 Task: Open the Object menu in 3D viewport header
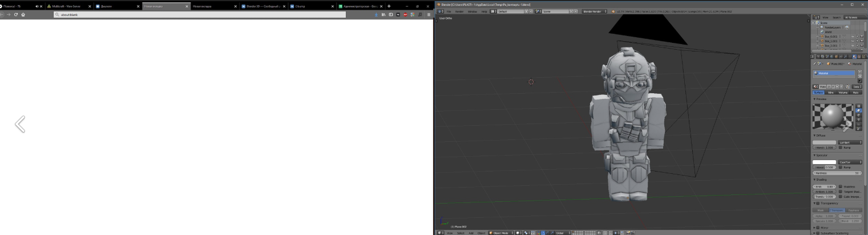(x=481, y=233)
